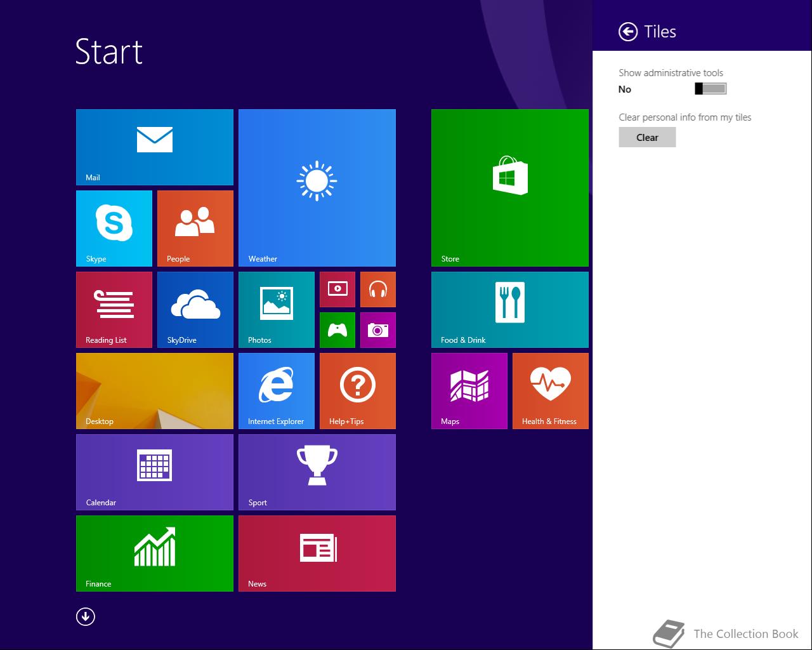Open the People tile
The width and height of the screenshot is (812, 650).
[x=195, y=229]
